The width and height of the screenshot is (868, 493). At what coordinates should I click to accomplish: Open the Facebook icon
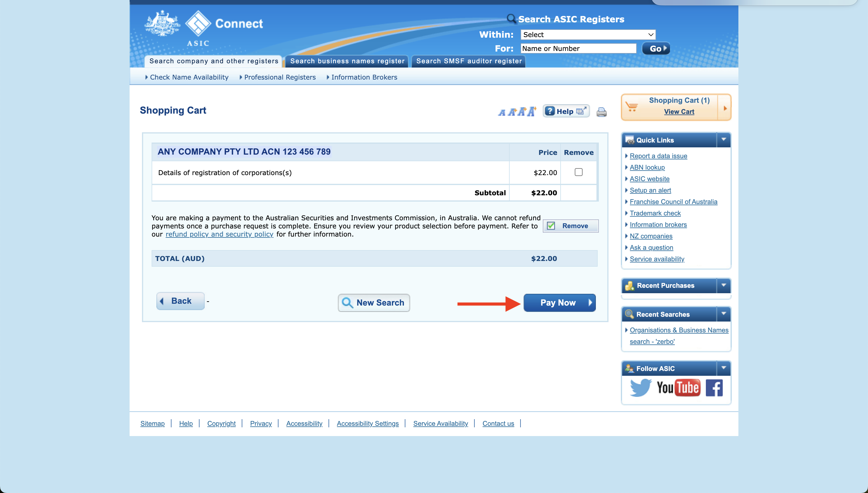click(714, 388)
